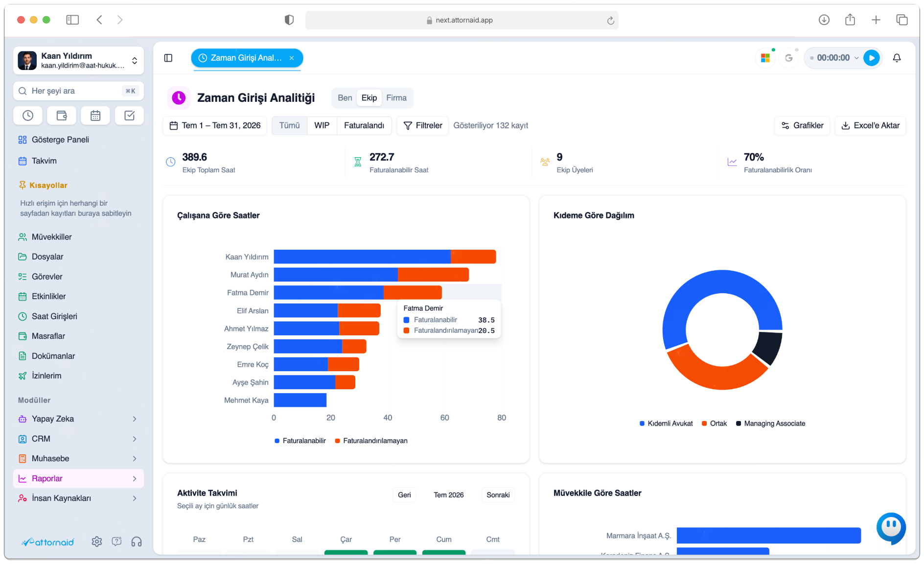Close the Zaman Girişi Analitiği tab
The image size is (924, 564).
[292, 58]
